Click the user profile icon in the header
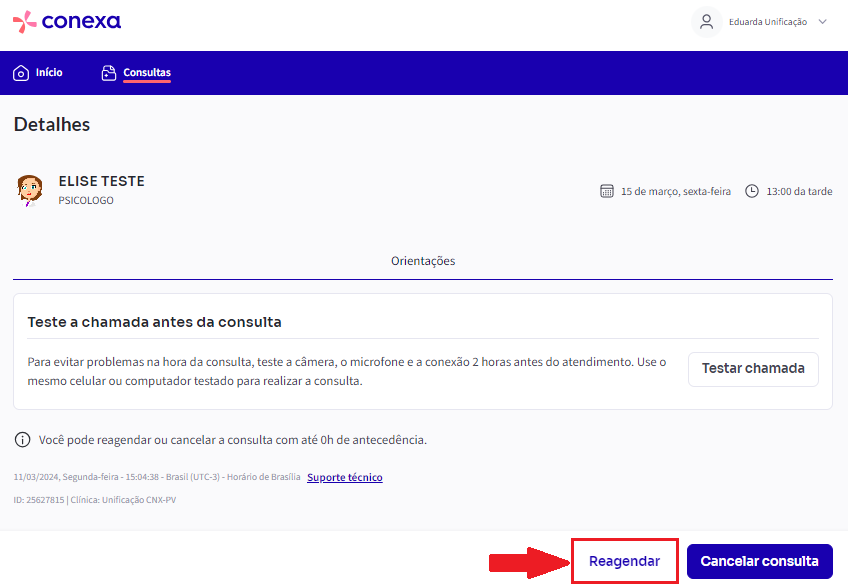Viewport: 848px width, 587px height. click(707, 22)
